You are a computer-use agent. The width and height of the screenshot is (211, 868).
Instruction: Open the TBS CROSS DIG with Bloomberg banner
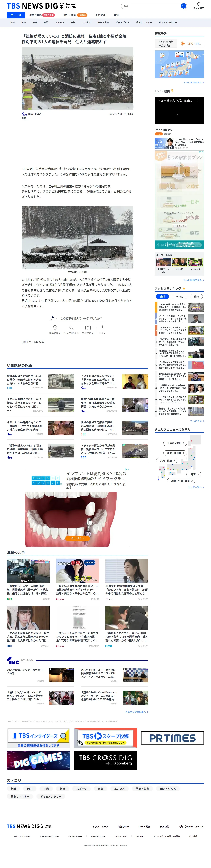pyautogui.click(x=105, y=760)
